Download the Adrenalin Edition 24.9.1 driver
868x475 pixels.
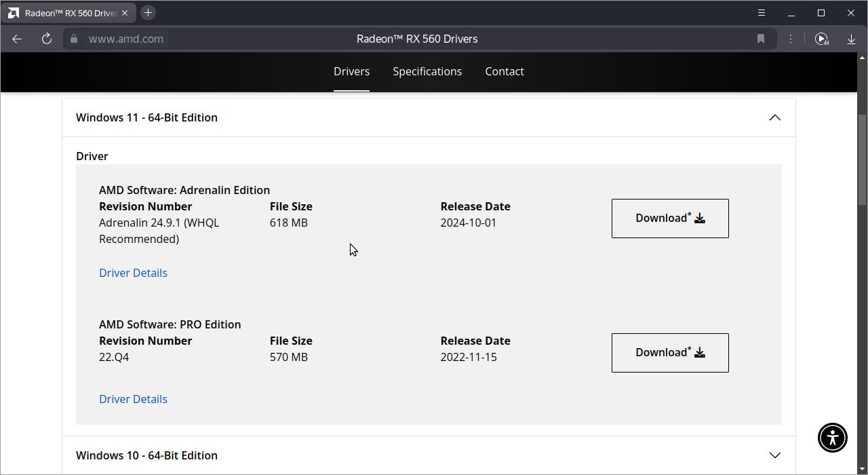(670, 218)
